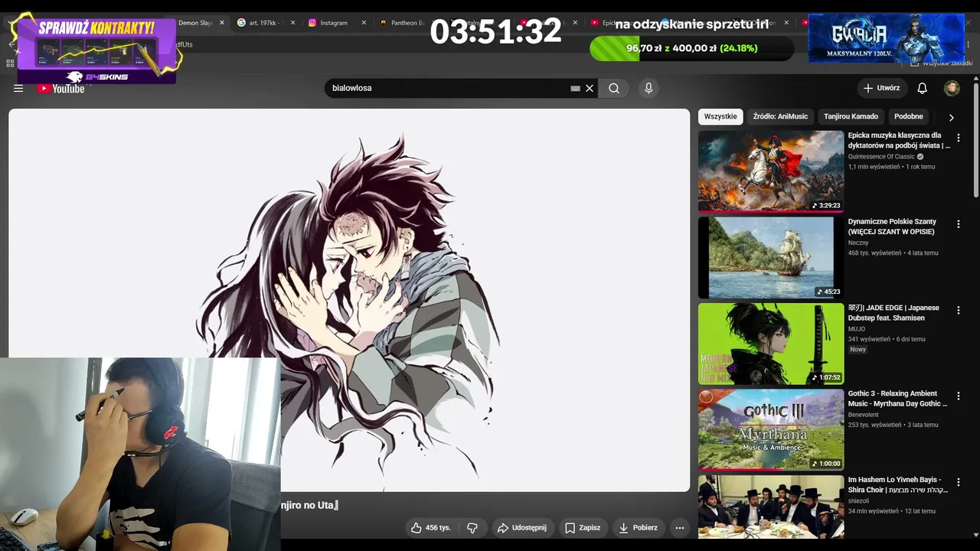980x551 pixels.
Task: Open options for 'Epicka muzyka klasyczna' video
Action: pyautogui.click(x=958, y=138)
